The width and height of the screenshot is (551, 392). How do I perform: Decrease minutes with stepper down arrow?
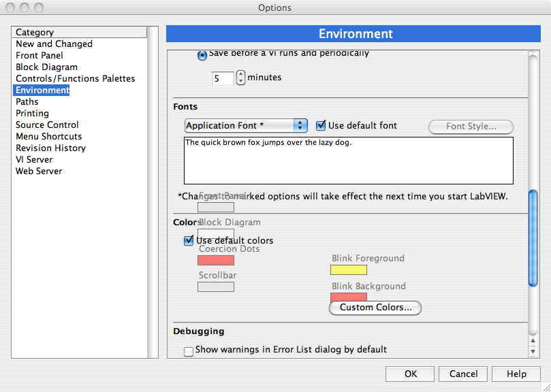click(x=240, y=81)
